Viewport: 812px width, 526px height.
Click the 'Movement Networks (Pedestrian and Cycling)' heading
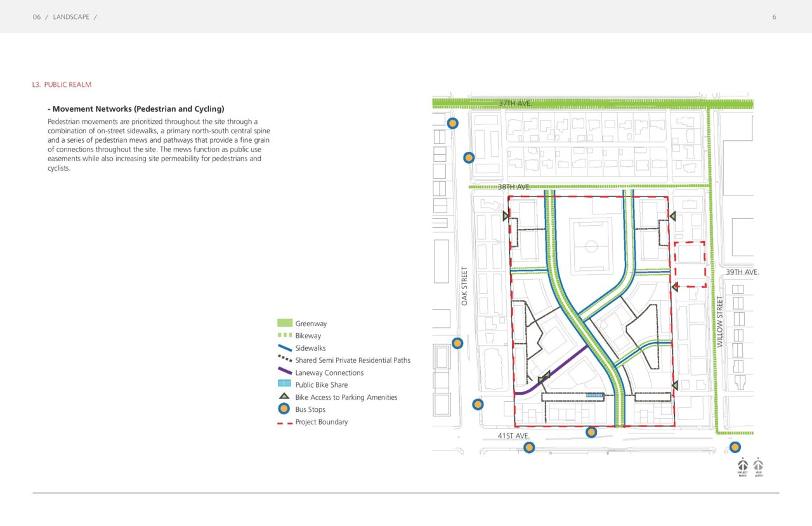tap(136, 109)
